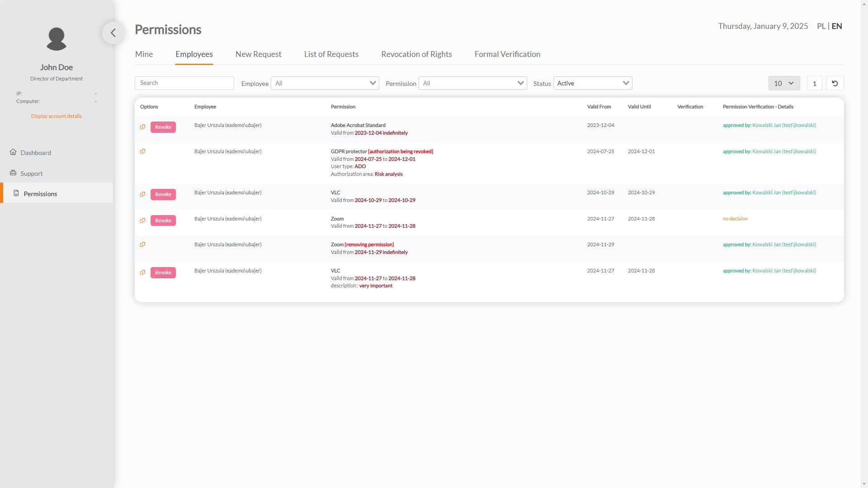The height and width of the screenshot is (488, 868).
Task: Click into the Search input field
Action: pyautogui.click(x=184, y=83)
